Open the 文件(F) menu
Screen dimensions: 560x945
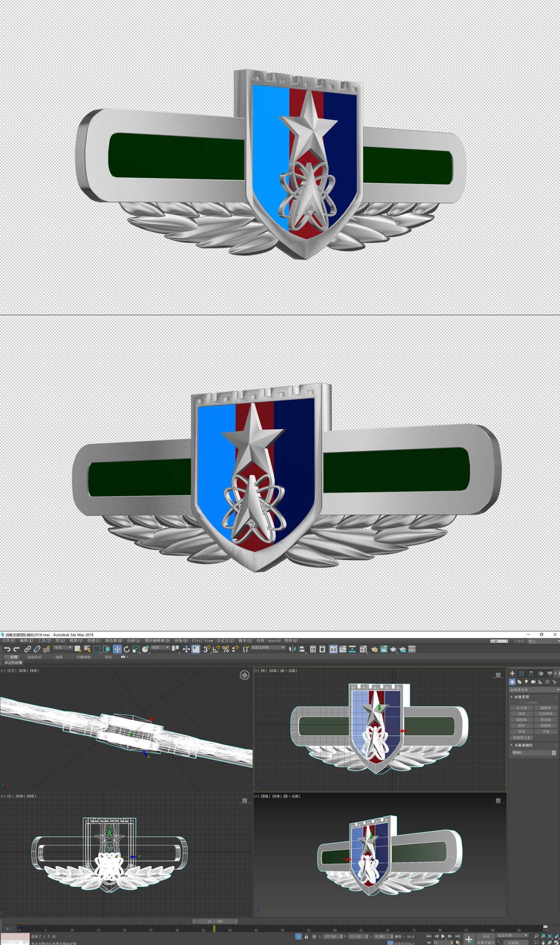9,640
